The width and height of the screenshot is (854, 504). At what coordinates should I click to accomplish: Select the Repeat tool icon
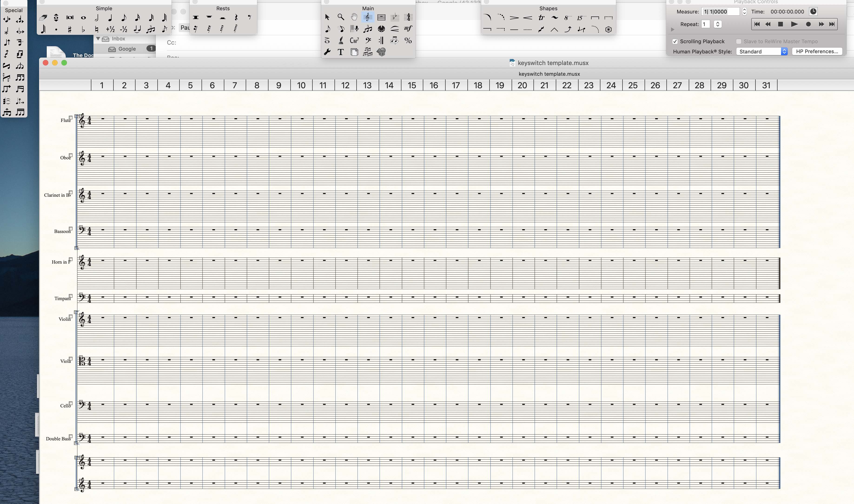381,41
